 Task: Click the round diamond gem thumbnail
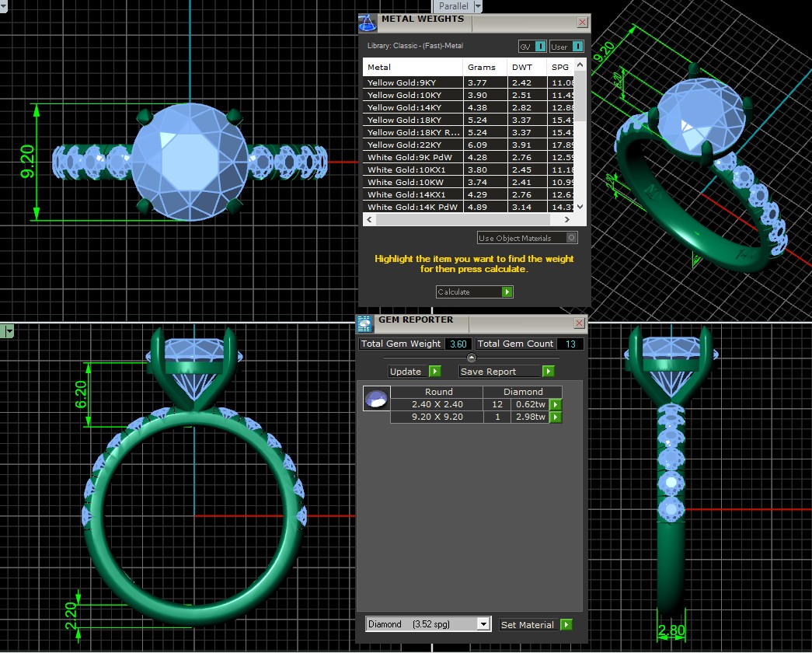tap(377, 399)
